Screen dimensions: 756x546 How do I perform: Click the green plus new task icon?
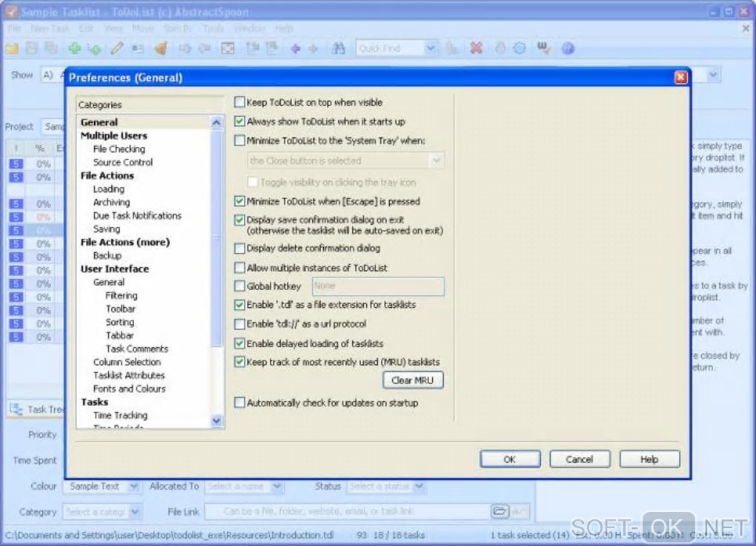click(74, 48)
